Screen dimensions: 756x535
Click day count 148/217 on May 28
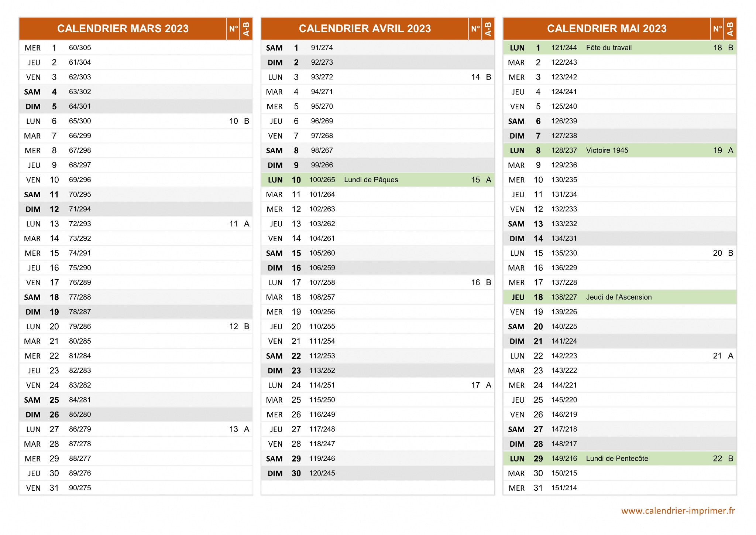[x=564, y=444]
